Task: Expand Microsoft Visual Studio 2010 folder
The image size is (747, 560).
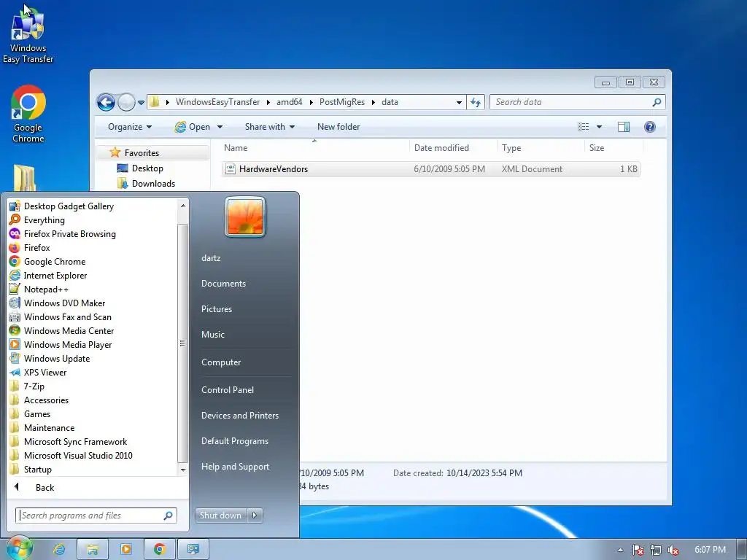Action: (x=78, y=455)
